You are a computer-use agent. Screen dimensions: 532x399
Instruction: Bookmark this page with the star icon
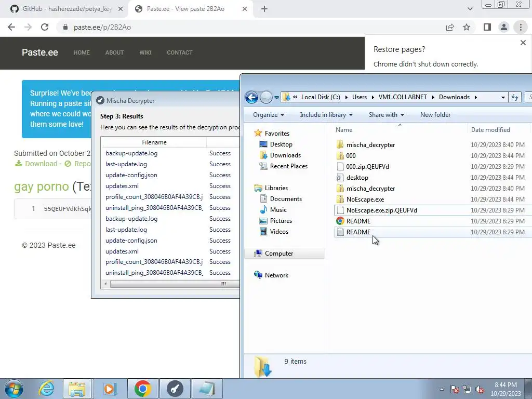tap(467, 27)
